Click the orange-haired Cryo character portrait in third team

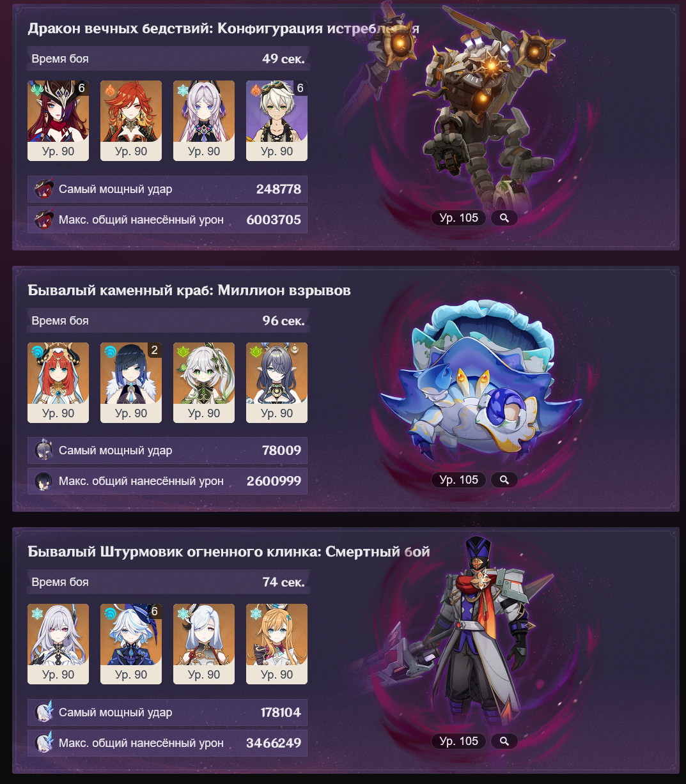[277, 644]
